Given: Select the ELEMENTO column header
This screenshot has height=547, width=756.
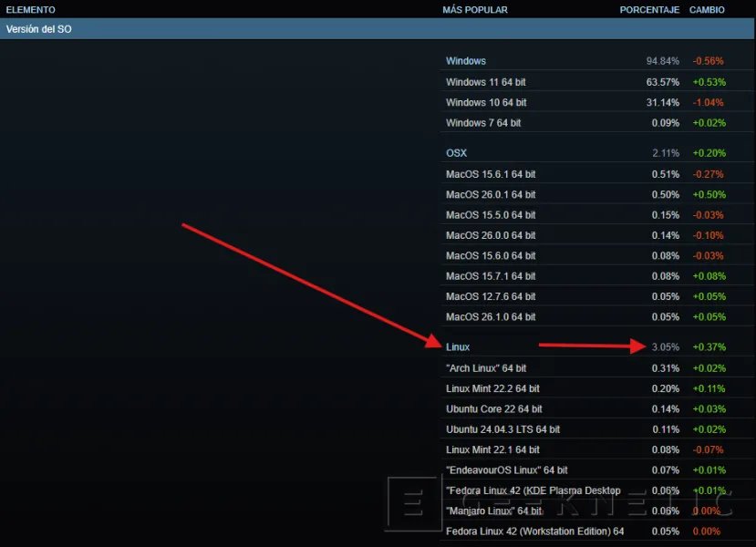Looking at the screenshot, I should (x=30, y=10).
